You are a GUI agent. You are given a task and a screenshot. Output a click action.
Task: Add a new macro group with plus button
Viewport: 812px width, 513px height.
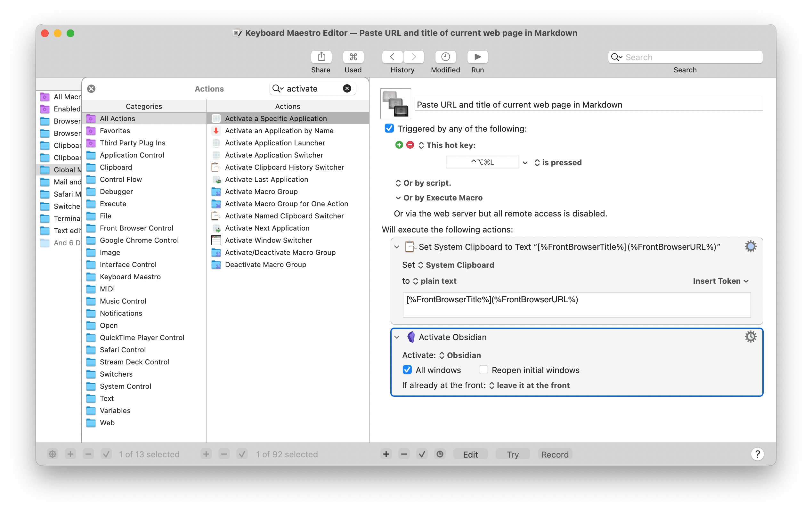tap(70, 454)
